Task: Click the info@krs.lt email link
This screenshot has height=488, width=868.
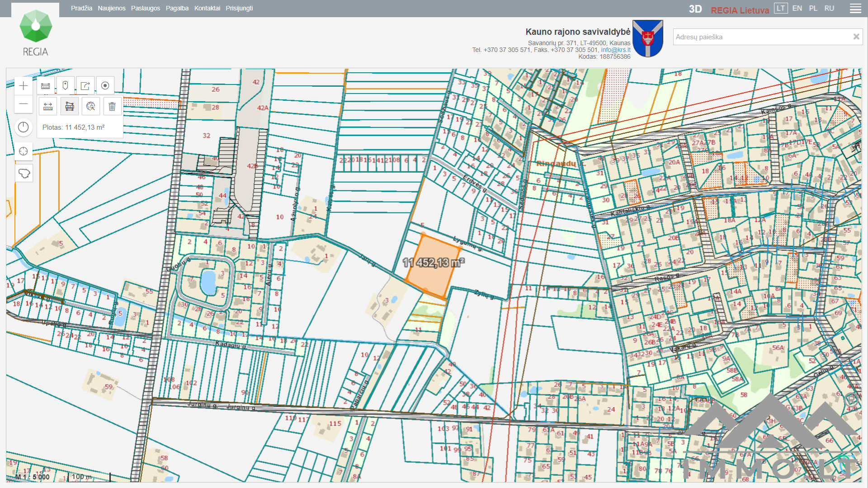Action: point(616,50)
